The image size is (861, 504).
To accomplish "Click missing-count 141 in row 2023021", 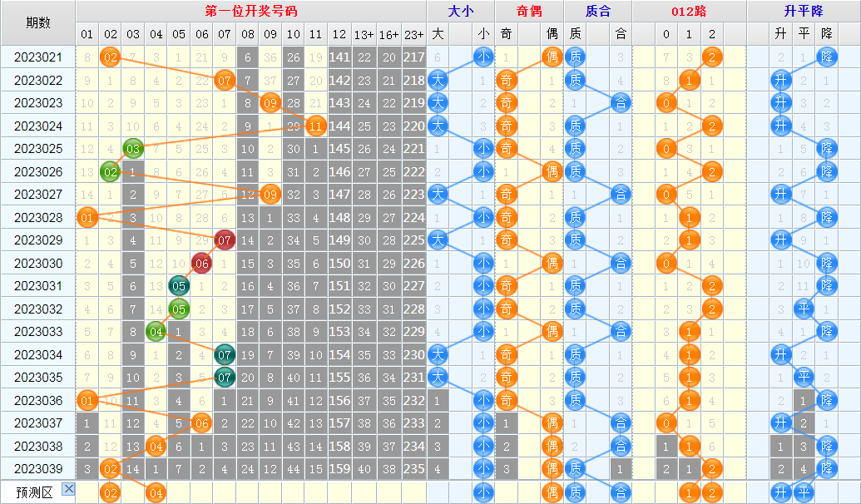I will point(339,57).
